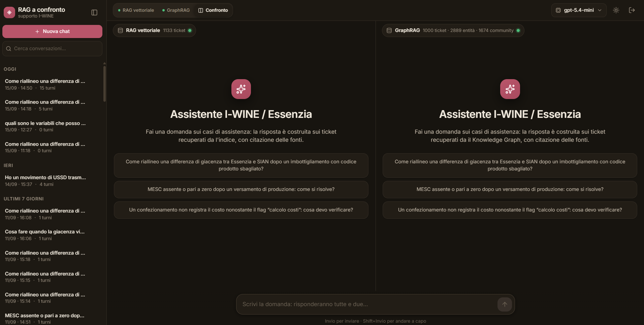Click the sparkle assistant icon in right pane
Viewport: 644px width, 325px height.
(510, 89)
